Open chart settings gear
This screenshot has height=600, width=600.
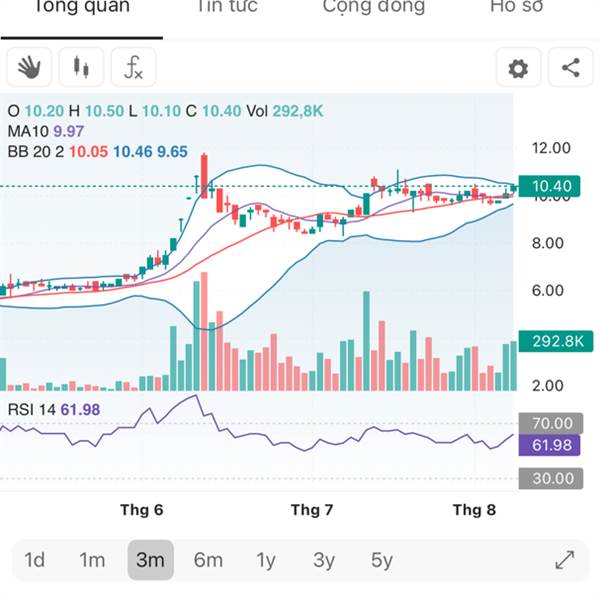518,68
